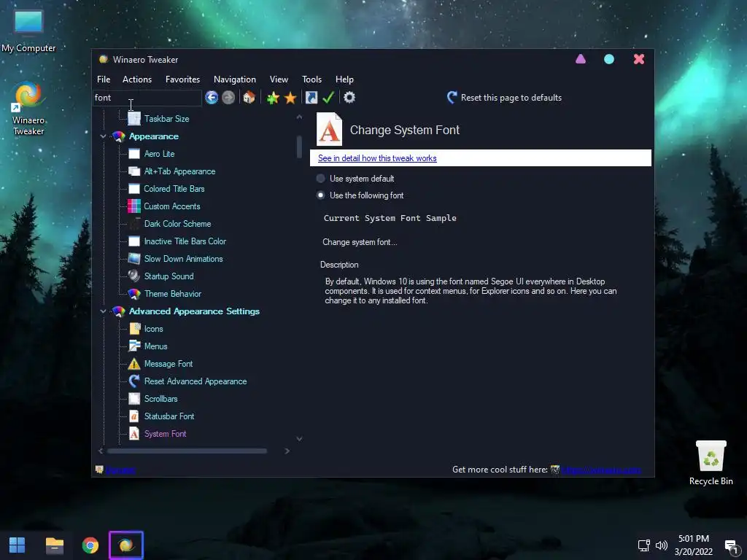Collapse the Appearance tree category
The height and width of the screenshot is (560, 747).
point(103,136)
